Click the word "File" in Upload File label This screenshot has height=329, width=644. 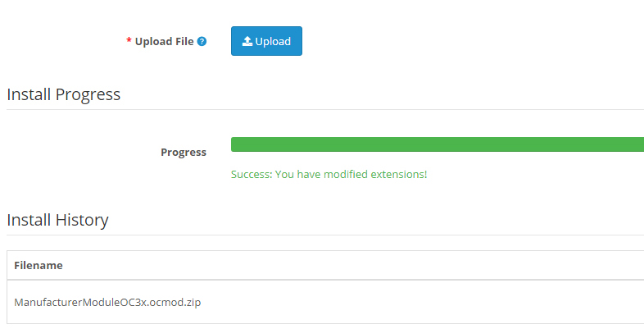click(184, 41)
